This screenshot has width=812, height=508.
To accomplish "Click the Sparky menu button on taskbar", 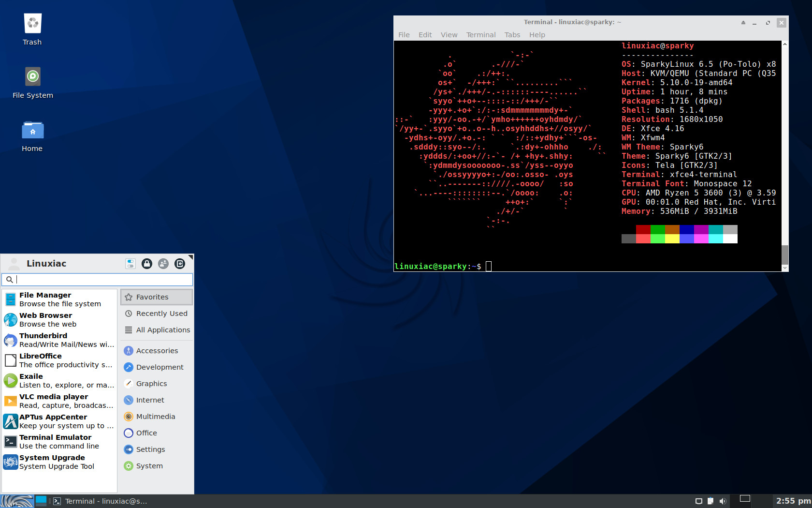I will pyautogui.click(x=17, y=501).
